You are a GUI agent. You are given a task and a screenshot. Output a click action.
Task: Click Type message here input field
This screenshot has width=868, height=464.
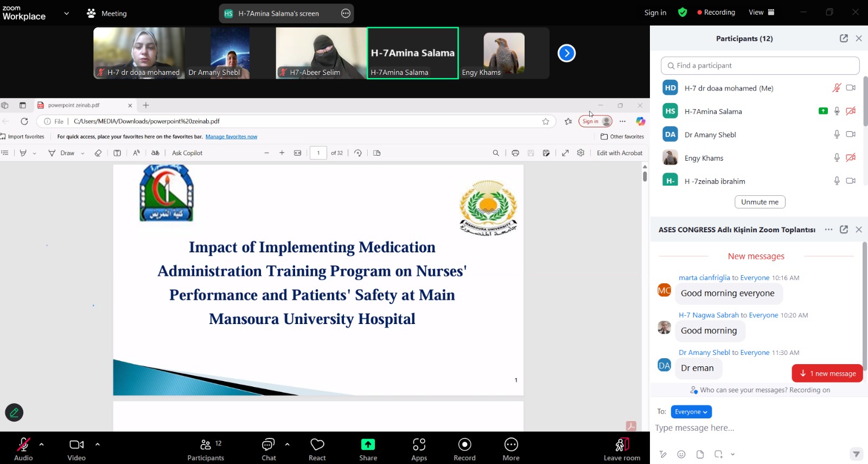(x=754, y=428)
